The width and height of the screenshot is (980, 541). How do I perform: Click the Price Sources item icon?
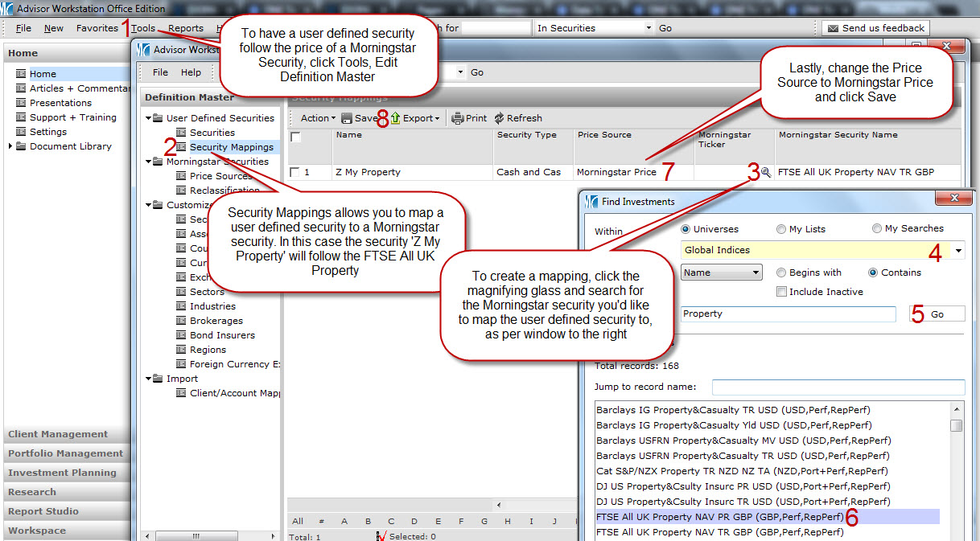click(181, 176)
